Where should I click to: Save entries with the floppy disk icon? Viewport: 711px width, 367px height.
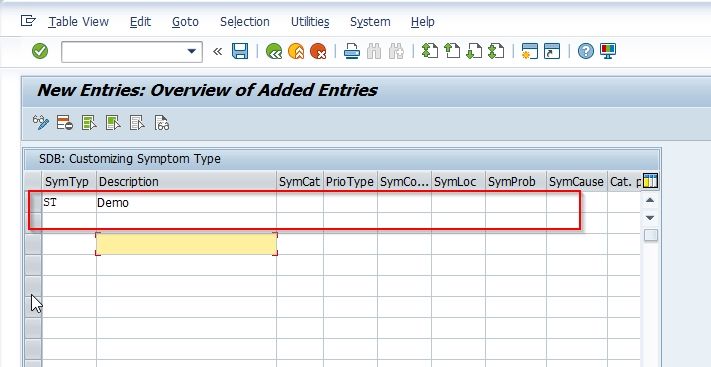(x=240, y=51)
